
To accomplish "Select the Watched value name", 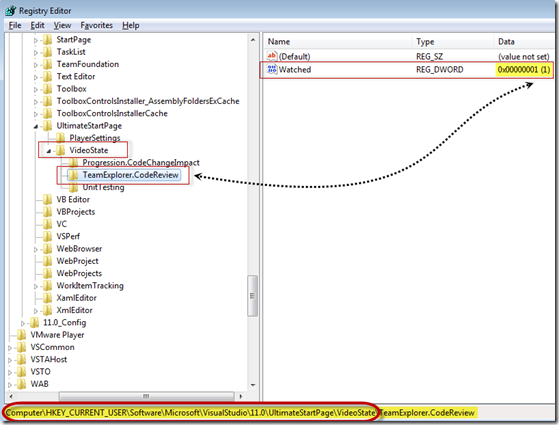I will tap(295, 70).
